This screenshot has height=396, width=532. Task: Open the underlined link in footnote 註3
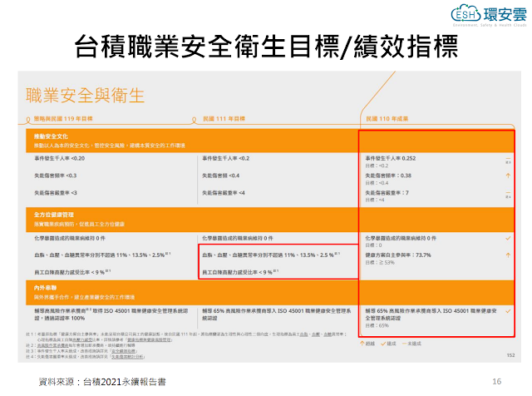tap(125, 351)
